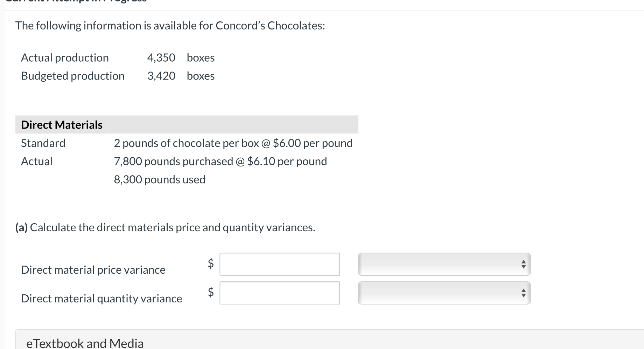Screen dimensions: 644x349
Task: Click the 7,800 pounds purchased text
Action: (x=220, y=161)
